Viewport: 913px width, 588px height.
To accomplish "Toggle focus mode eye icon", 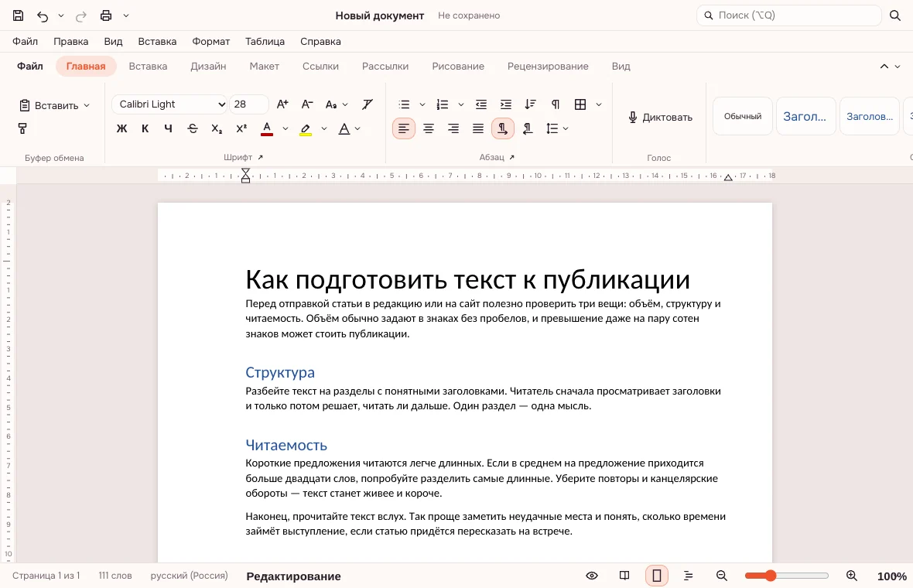I will click(592, 576).
